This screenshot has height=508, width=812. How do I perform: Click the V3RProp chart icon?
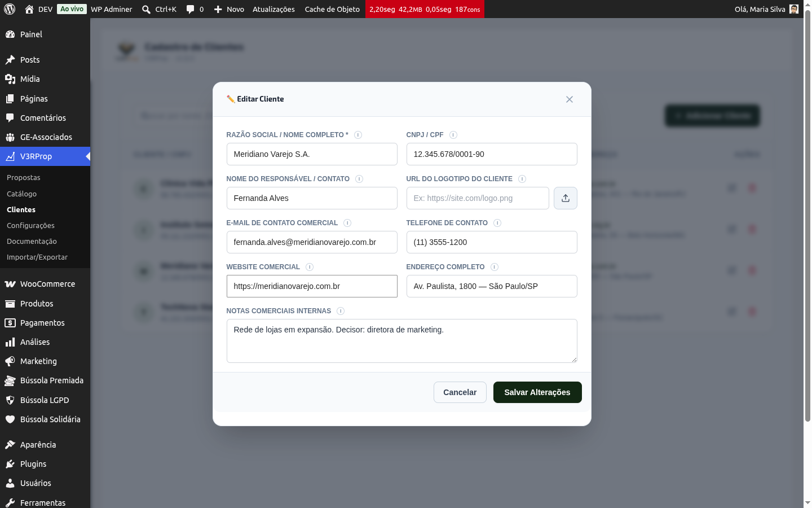tap(10, 156)
